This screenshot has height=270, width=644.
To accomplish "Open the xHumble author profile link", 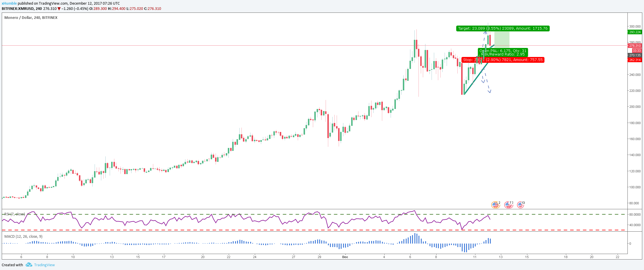I will point(9,3).
